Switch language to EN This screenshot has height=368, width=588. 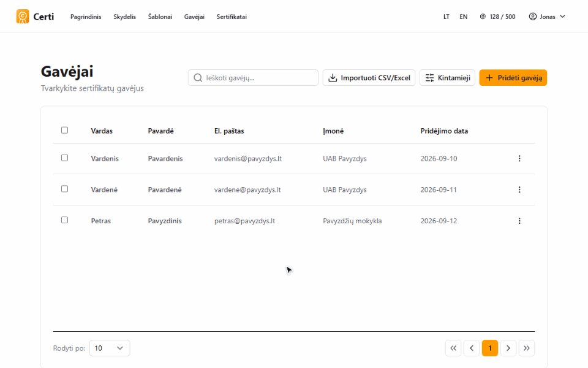click(x=464, y=17)
